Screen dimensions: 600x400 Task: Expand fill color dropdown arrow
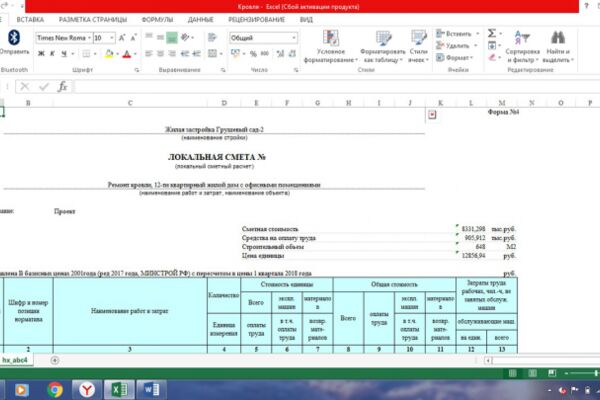point(117,54)
